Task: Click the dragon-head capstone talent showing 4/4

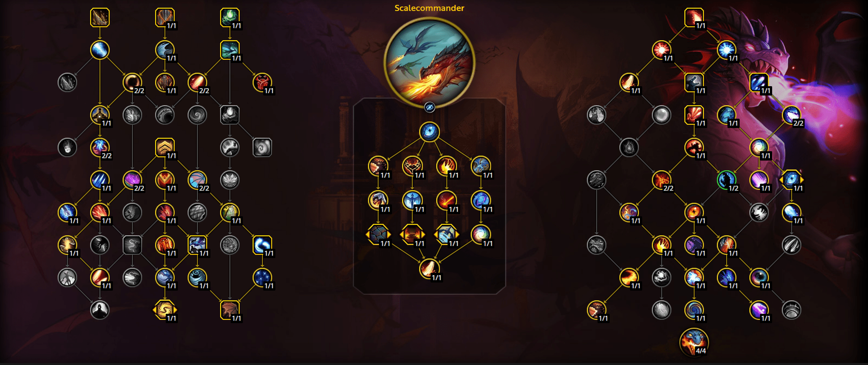Action: [x=694, y=342]
